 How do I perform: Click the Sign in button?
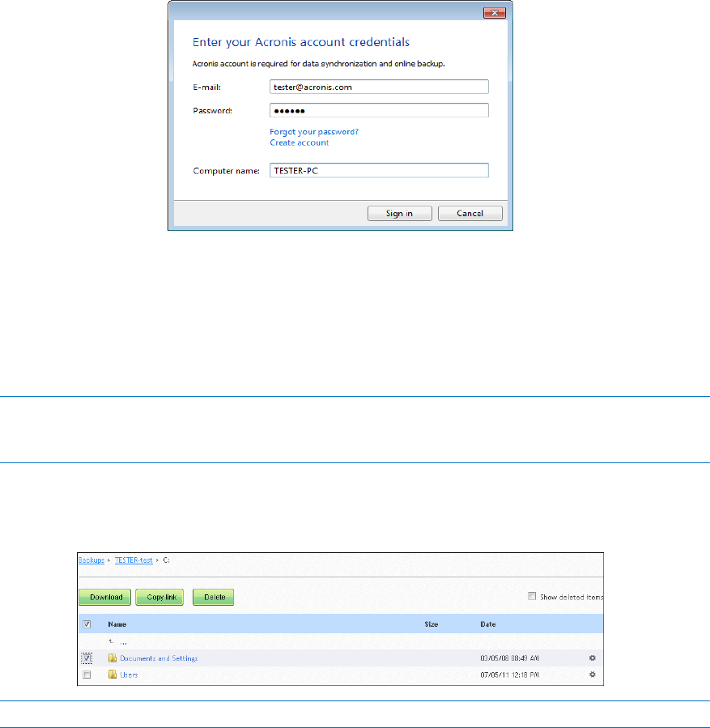pos(400,214)
